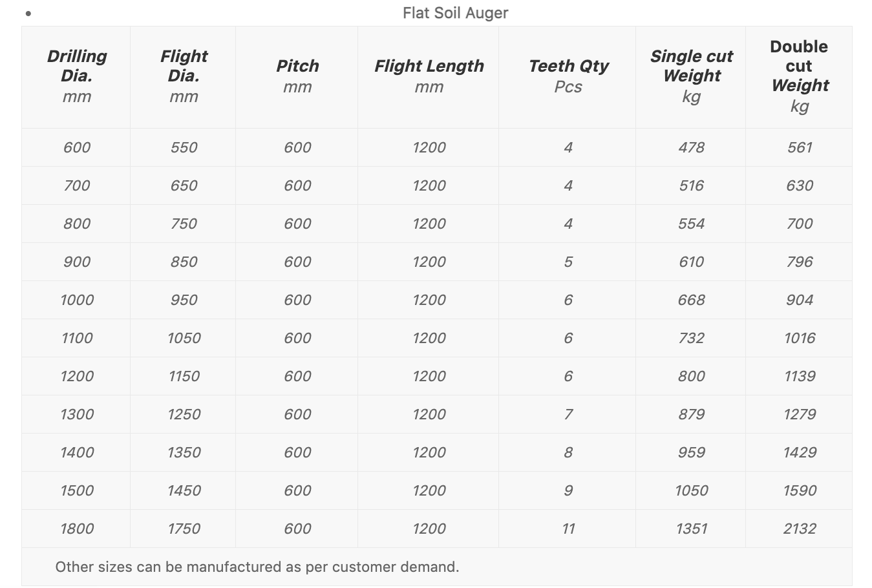Screen dimensions: 872x588
Task: Select the 1016 double cut weight value
Action: click(x=800, y=338)
